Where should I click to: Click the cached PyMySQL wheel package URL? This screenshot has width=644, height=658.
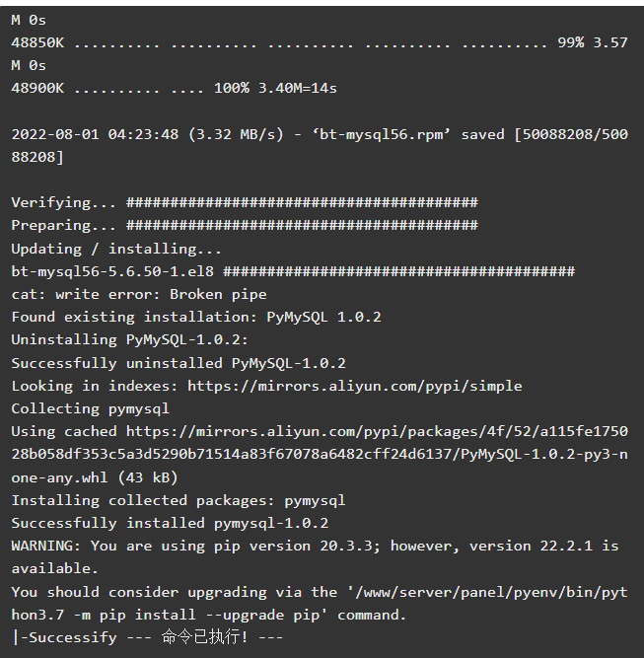320,454
